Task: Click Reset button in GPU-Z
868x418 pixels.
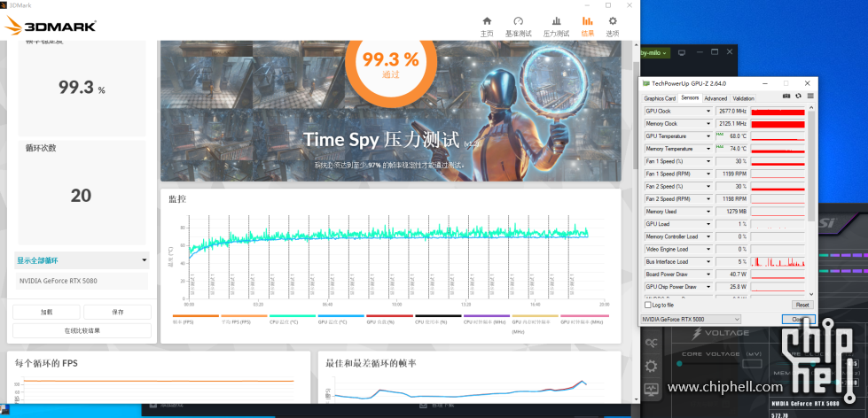Action: point(802,305)
